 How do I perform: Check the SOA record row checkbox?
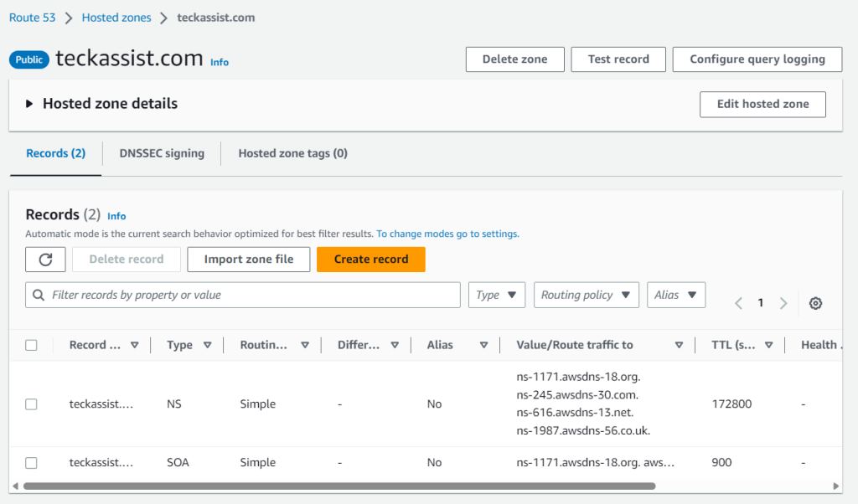click(x=31, y=463)
